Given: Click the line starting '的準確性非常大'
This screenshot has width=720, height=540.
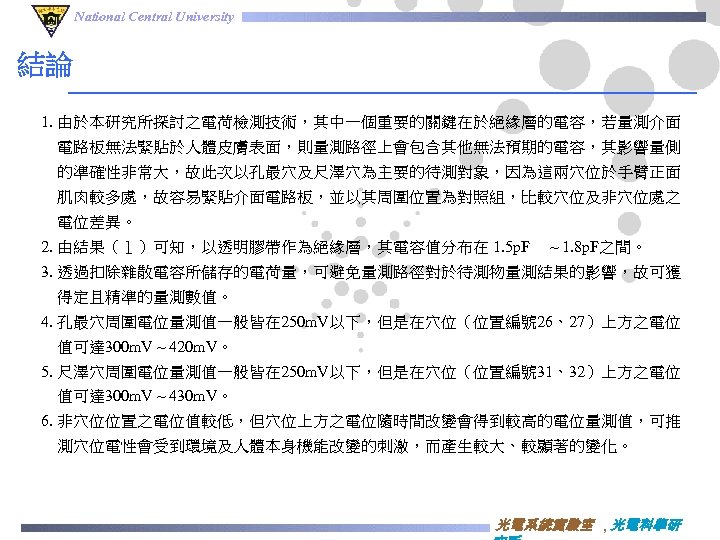Looking at the screenshot, I should (x=369, y=173).
